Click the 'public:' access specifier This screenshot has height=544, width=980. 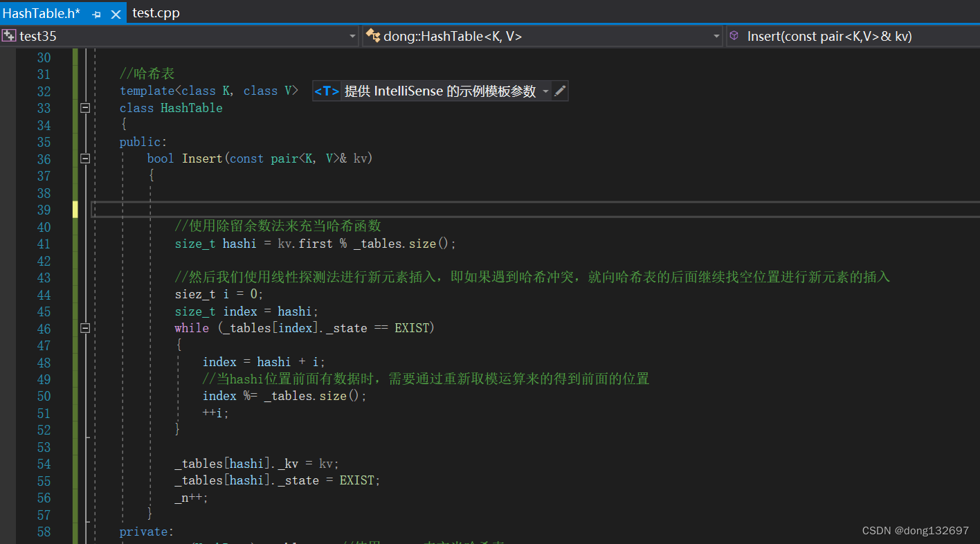(x=143, y=142)
